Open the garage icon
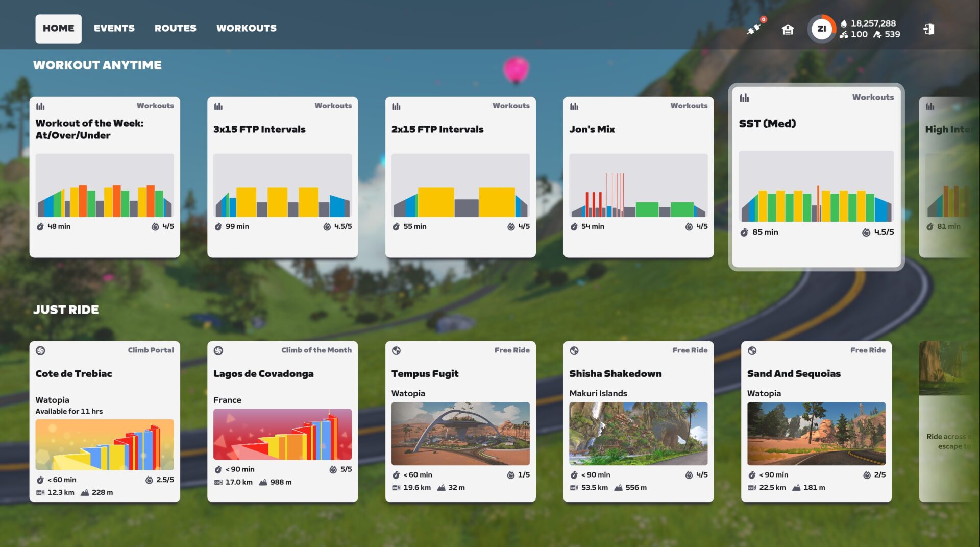This screenshot has height=547, width=980. pos(788,30)
